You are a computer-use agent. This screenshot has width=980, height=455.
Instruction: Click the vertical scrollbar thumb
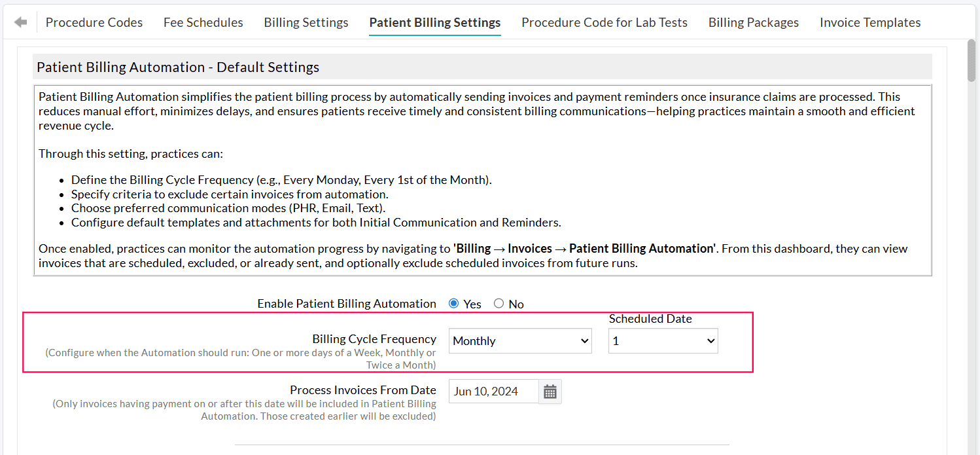pyautogui.click(x=971, y=59)
